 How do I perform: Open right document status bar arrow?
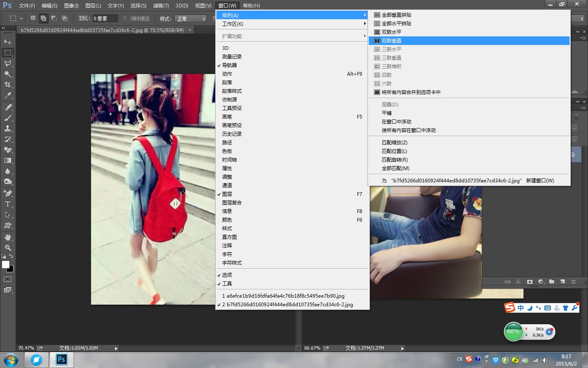pyautogui.click(x=403, y=348)
